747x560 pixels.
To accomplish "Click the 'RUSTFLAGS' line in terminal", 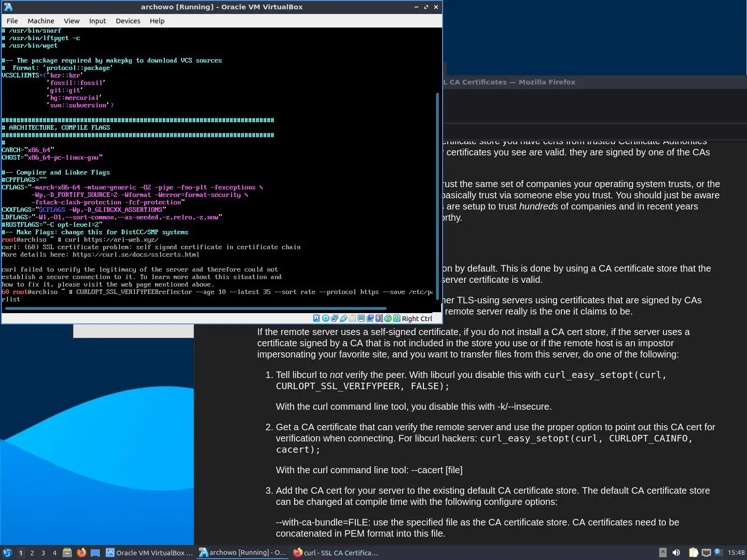I will coord(52,225).
